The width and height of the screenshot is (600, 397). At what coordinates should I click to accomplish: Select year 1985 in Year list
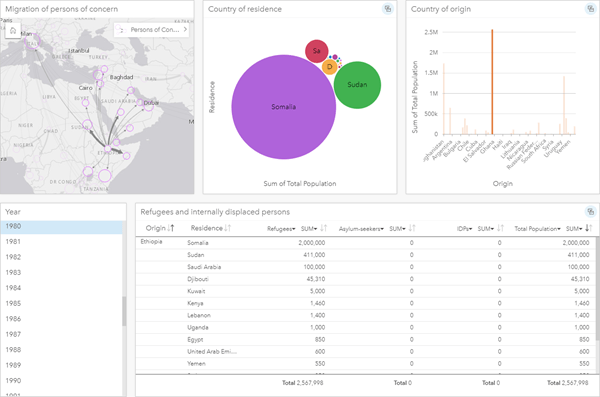(x=62, y=303)
